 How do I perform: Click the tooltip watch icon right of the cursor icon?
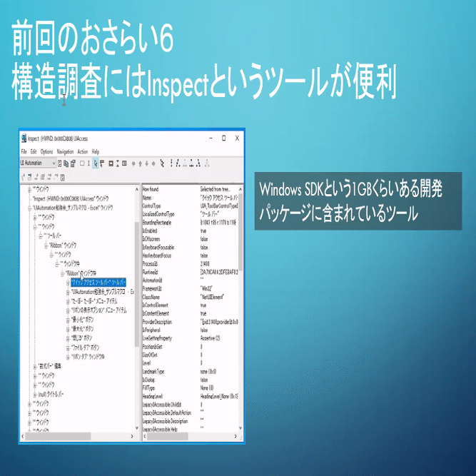[102, 163]
